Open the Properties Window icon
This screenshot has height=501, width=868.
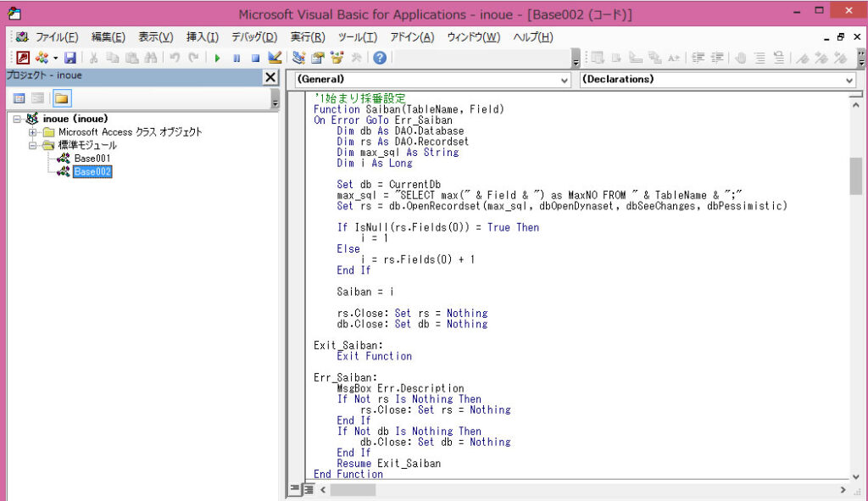tap(318, 58)
